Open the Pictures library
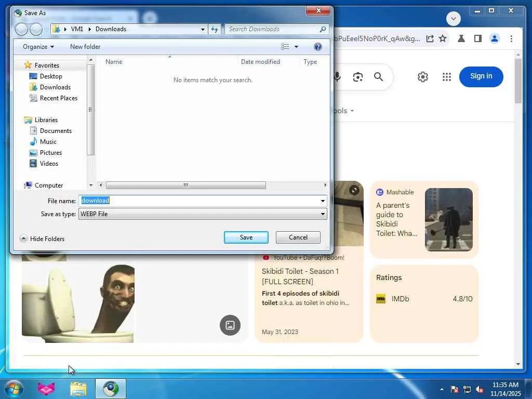 [x=51, y=153]
